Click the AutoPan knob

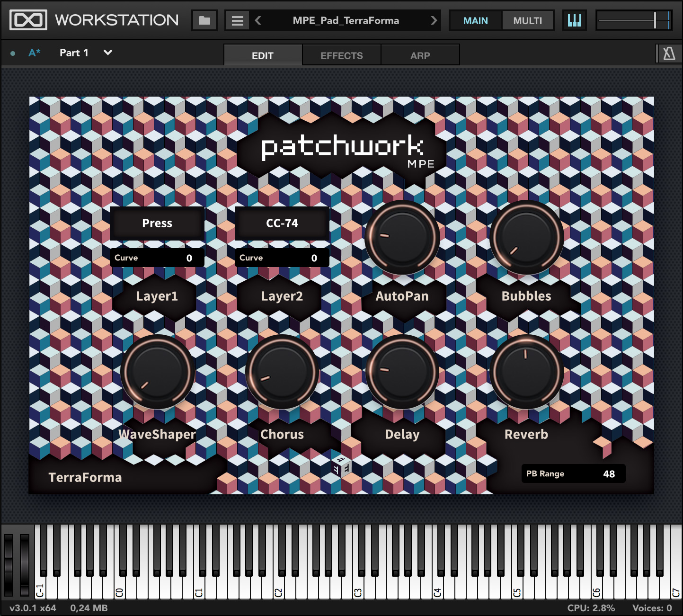coord(402,238)
